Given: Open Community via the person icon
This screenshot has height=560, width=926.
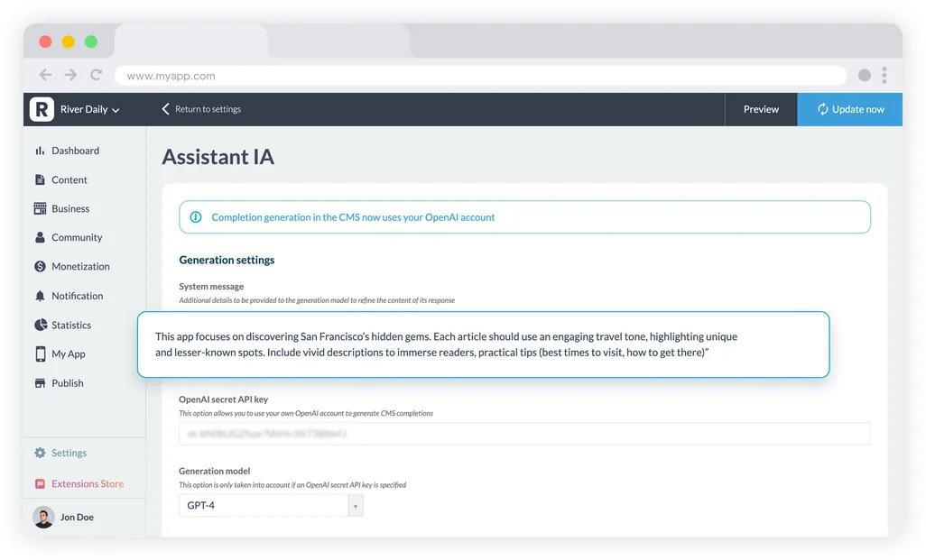Looking at the screenshot, I should pyautogui.click(x=40, y=236).
